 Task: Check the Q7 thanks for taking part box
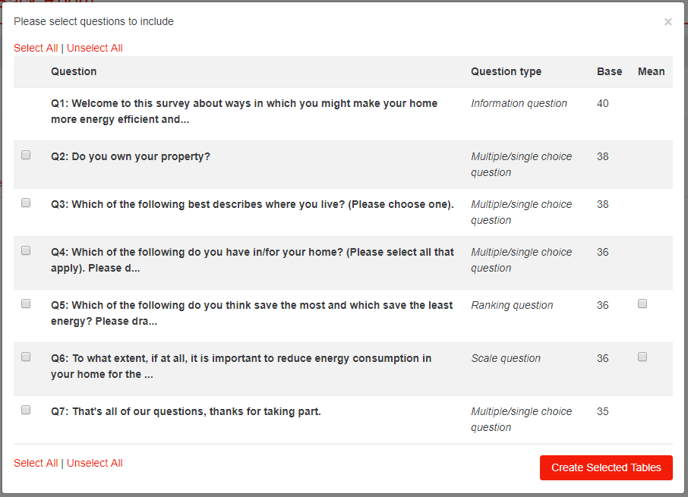26,410
